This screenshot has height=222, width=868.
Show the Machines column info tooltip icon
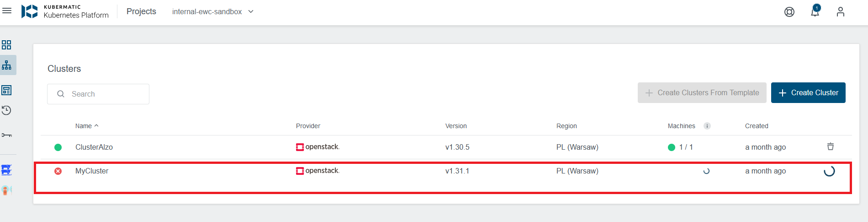click(707, 126)
